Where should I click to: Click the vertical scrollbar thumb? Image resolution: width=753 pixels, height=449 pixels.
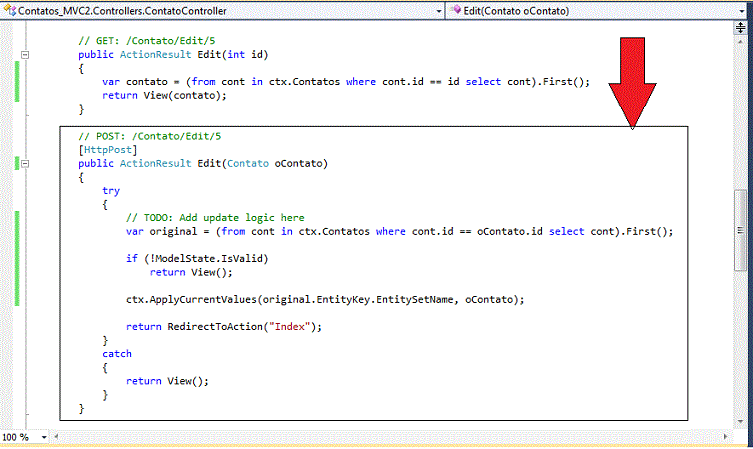740,231
